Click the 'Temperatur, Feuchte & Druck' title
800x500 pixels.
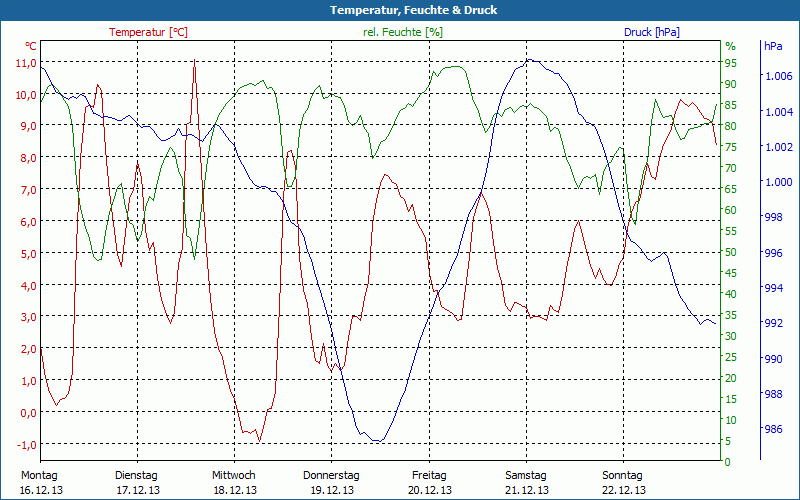click(413, 10)
